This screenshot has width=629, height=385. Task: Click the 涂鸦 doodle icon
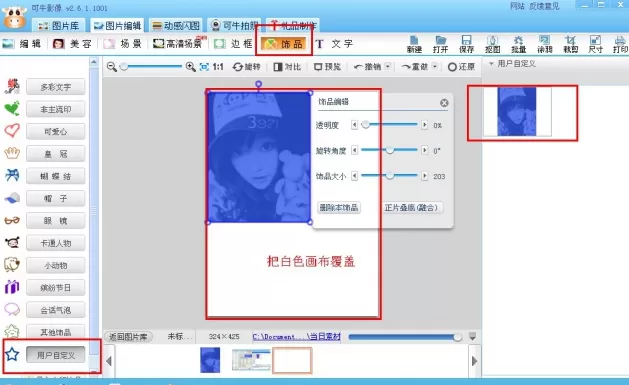point(544,44)
